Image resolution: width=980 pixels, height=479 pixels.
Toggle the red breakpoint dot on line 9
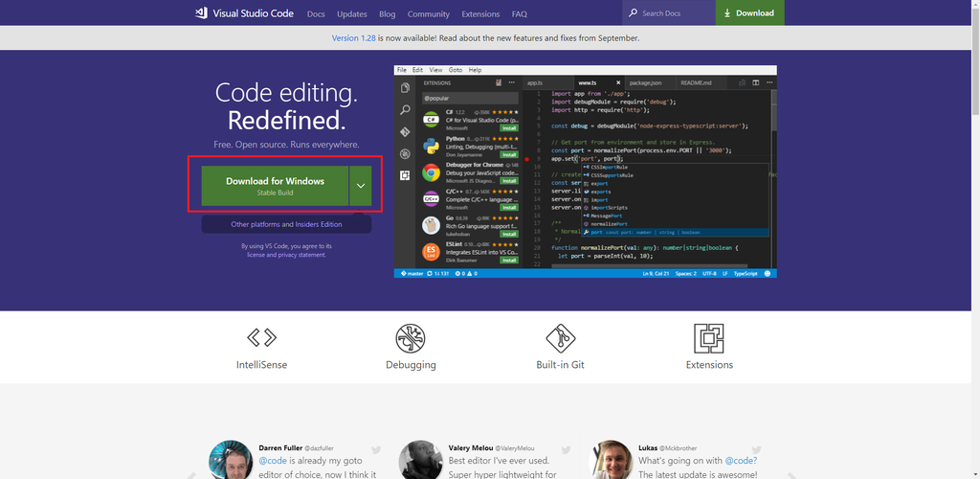527,159
